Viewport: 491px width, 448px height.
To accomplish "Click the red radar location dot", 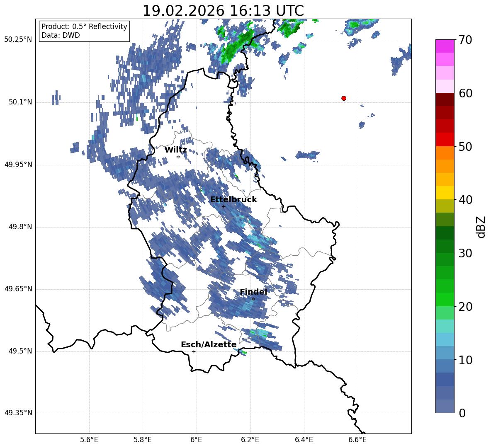I will tap(344, 98).
